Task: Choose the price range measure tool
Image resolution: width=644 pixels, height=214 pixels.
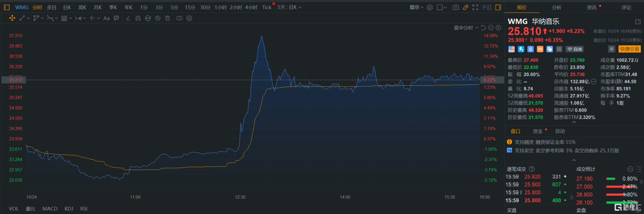Action: click(x=78, y=18)
